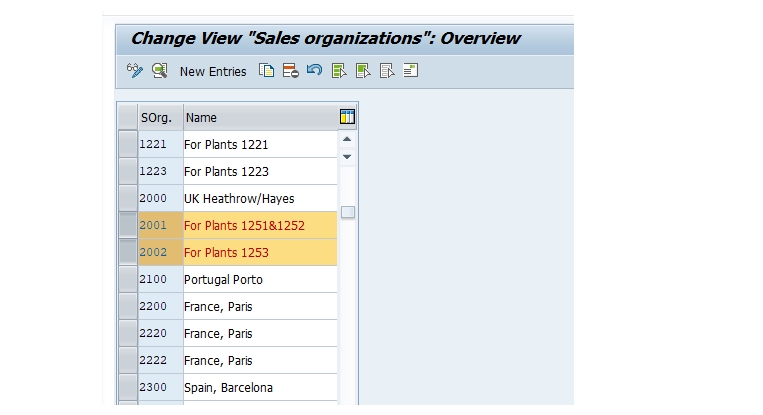Click the SOrg. column header
Screen dimensions: 763x415
tap(161, 117)
